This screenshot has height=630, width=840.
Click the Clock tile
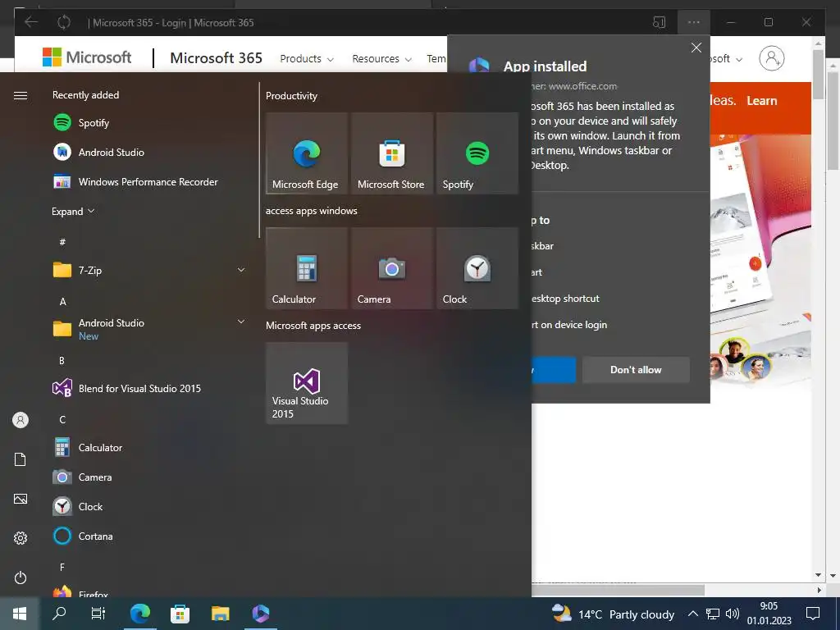pyautogui.click(x=477, y=268)
